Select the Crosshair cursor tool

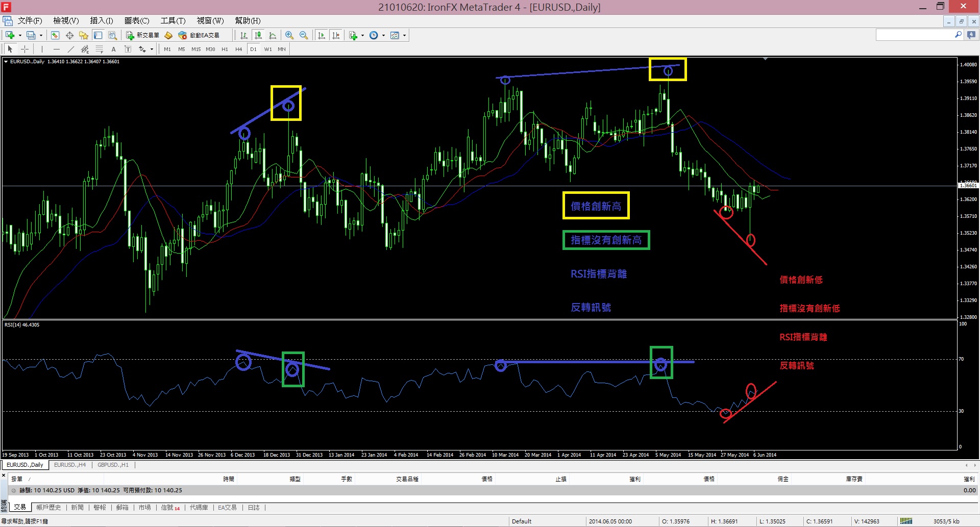[x=24, y=49]
